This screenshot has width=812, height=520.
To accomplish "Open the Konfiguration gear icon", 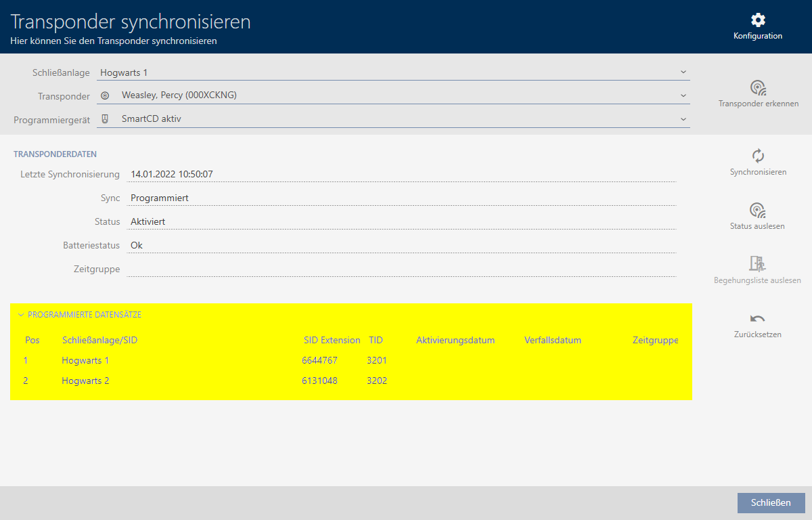I will 758,20.
